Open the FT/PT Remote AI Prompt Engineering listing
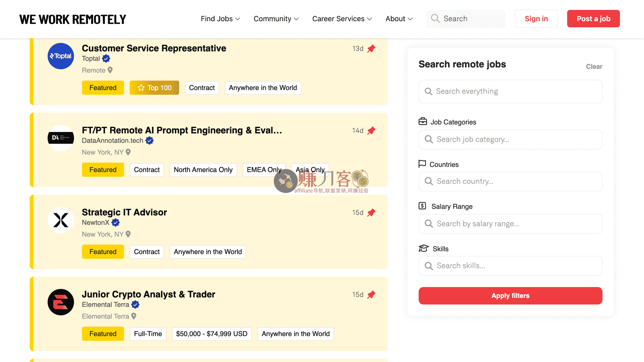 coord(182,130)
